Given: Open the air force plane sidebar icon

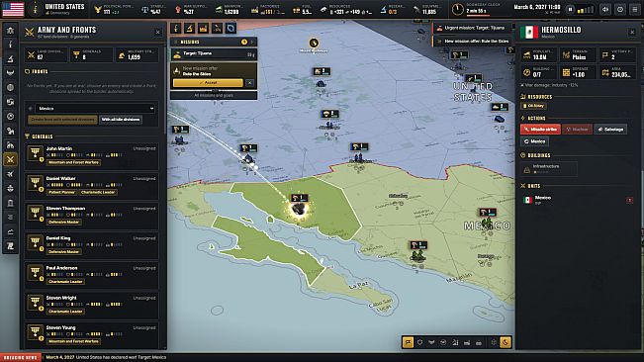Looking at the screenshot, I should pos(10,174).
